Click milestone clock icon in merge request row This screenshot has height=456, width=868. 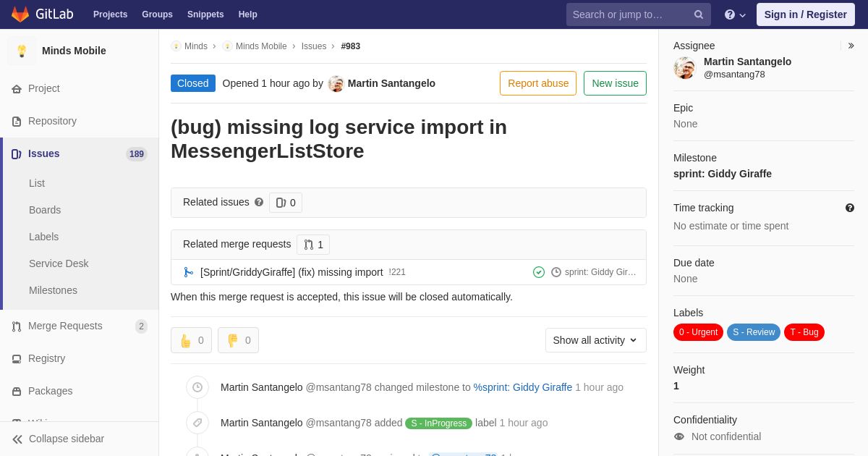pos(556,272)
